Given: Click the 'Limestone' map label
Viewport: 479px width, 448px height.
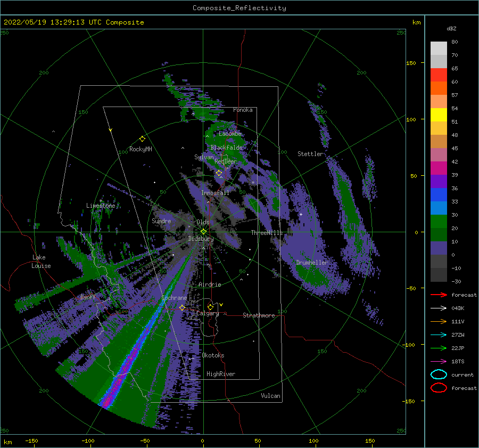Looking at the screenshot, I should [101, 206].
